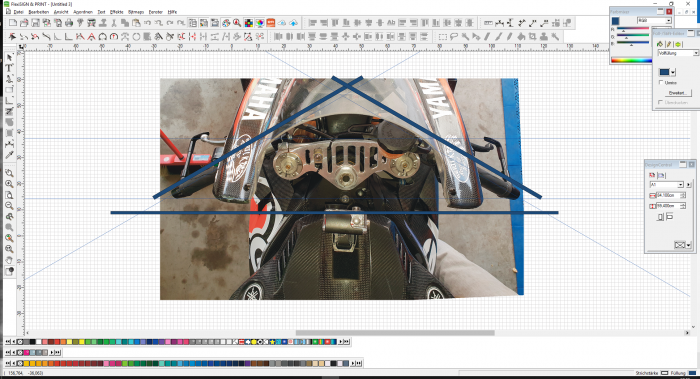Click the color mixer squares icon

249,23
